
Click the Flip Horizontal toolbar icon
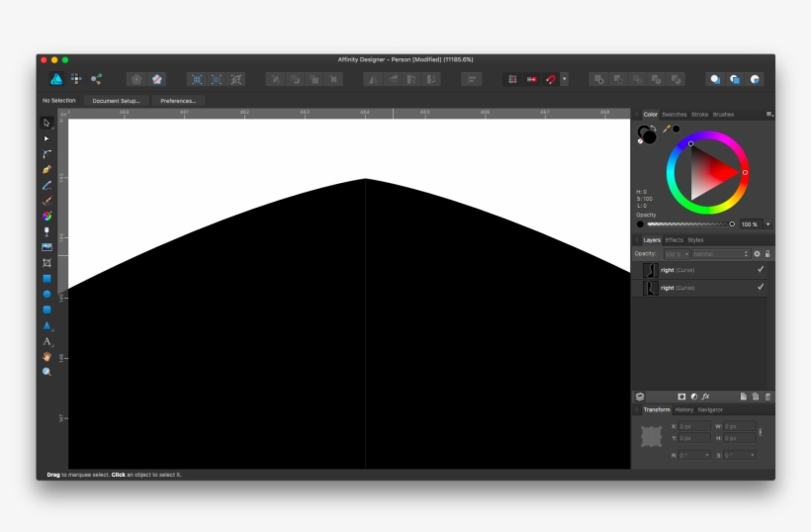click(373, 79)
